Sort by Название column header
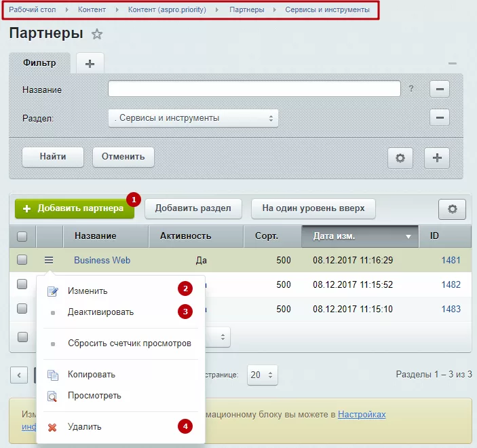The width and height of the screenshot is (477, 448). [x=105, y=236]
